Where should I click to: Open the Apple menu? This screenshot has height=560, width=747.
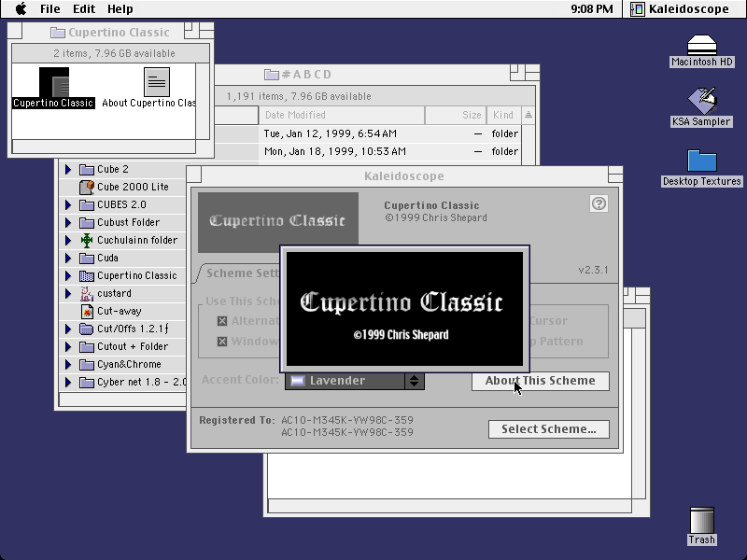point(21,9)
